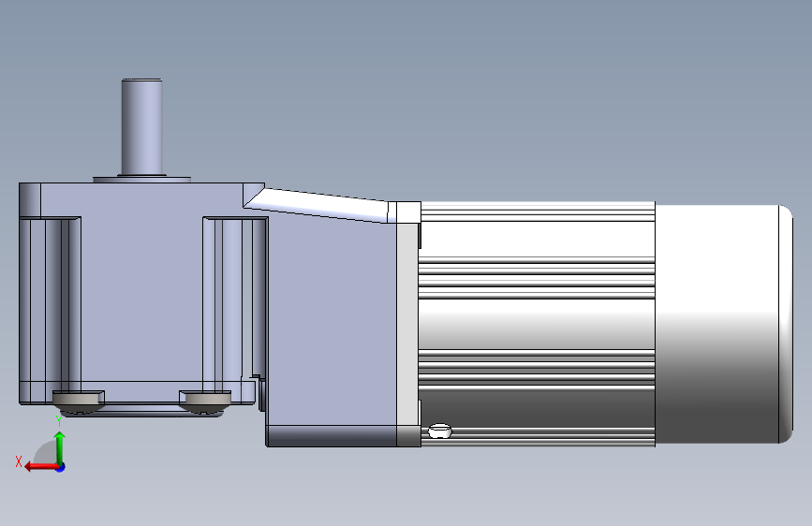Select the small oval hole on the motor
The height and width of the screenshot is (526, 812).
[440, 431]
